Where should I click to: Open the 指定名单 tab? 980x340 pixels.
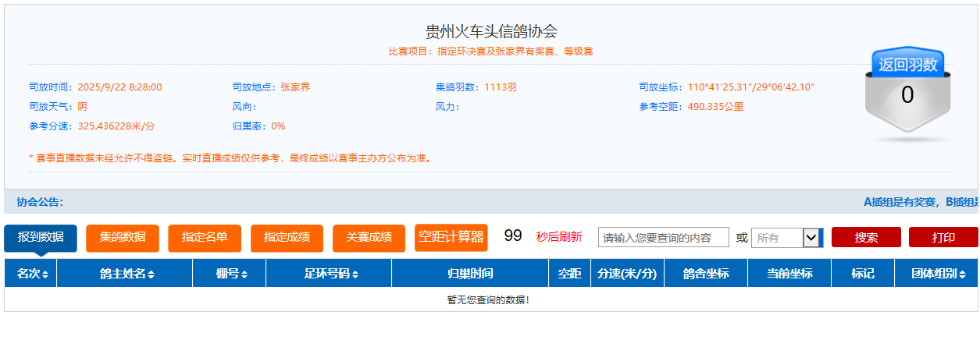[x=205, y=238]
